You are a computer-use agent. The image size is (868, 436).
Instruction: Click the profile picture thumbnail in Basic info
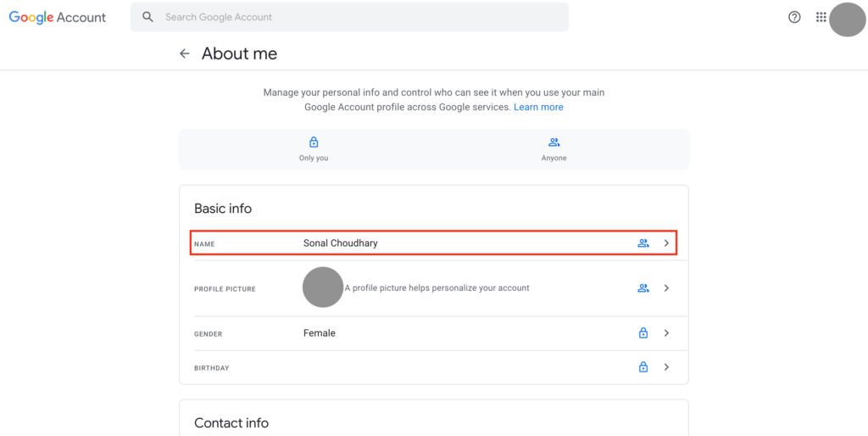[323, 288]
